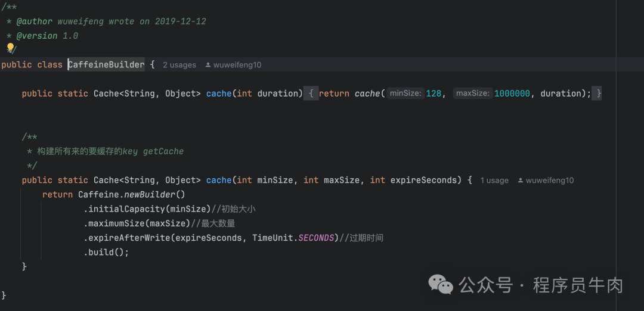Click the 'int expireSeconds' parameter

pos(413,180)
